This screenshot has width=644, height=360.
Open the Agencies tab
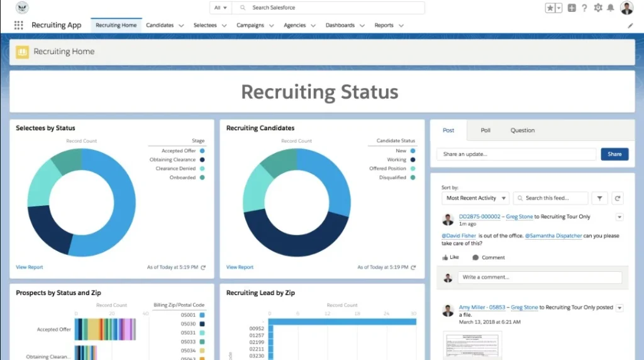294,25
